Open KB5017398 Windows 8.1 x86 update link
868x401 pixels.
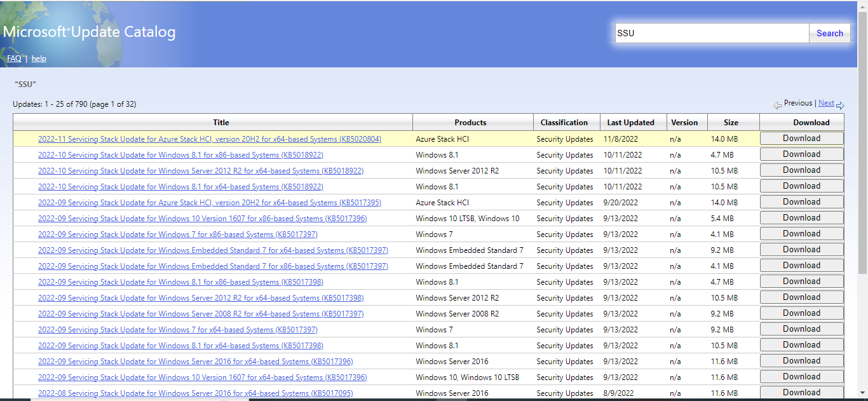[180, 282]
